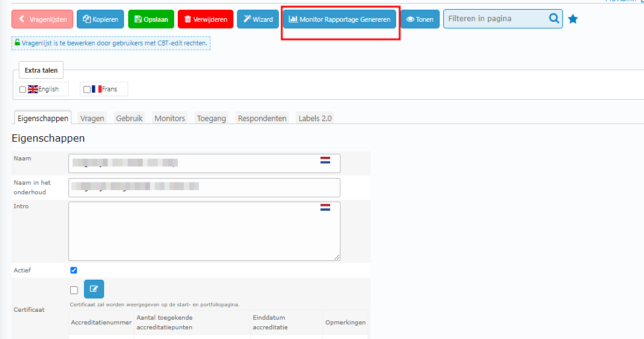The image size is (644, 339).
Task: Generate the Monitor Rapportage report
Action: pyautogui.click(x=340, y=19)
